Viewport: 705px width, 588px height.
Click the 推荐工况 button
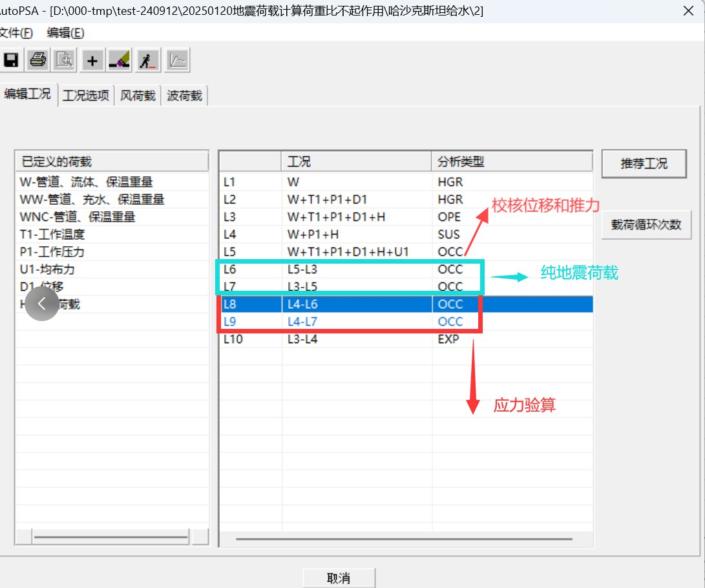point(644,163)
